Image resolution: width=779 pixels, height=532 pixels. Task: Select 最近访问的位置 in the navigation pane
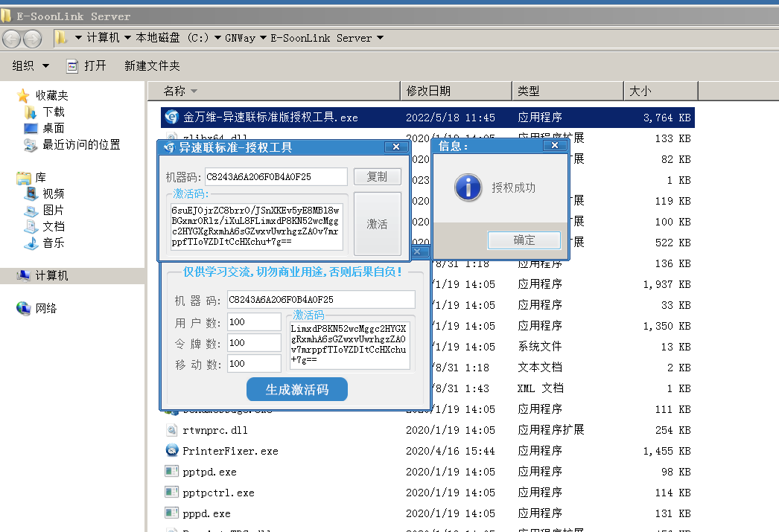[81, 145]
